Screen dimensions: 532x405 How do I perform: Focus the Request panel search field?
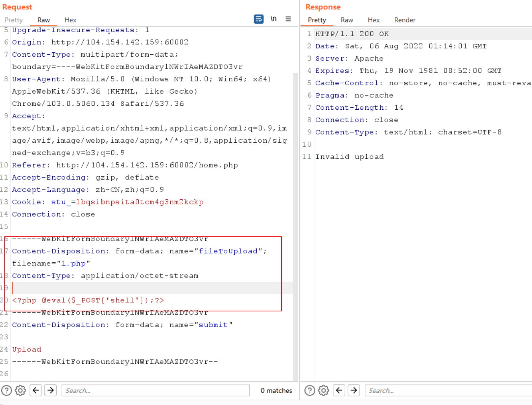coord(156,390)
